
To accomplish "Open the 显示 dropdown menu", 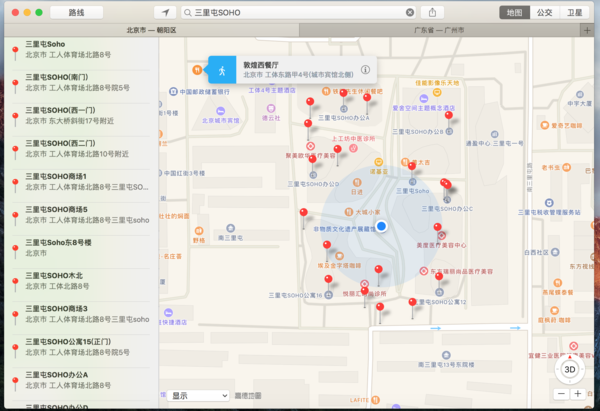I will pyautogui.click(x=198, y=395).
